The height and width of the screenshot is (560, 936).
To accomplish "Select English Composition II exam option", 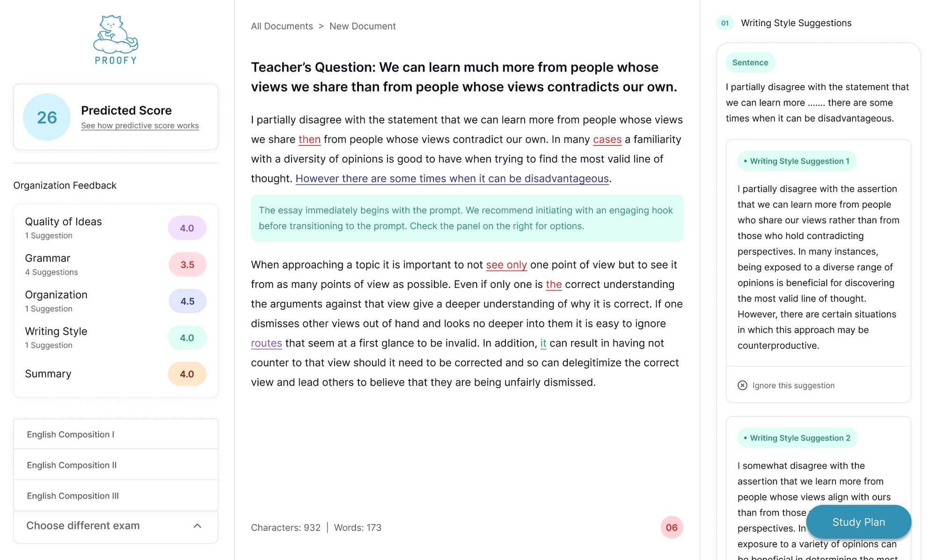I will pos(72,465).
